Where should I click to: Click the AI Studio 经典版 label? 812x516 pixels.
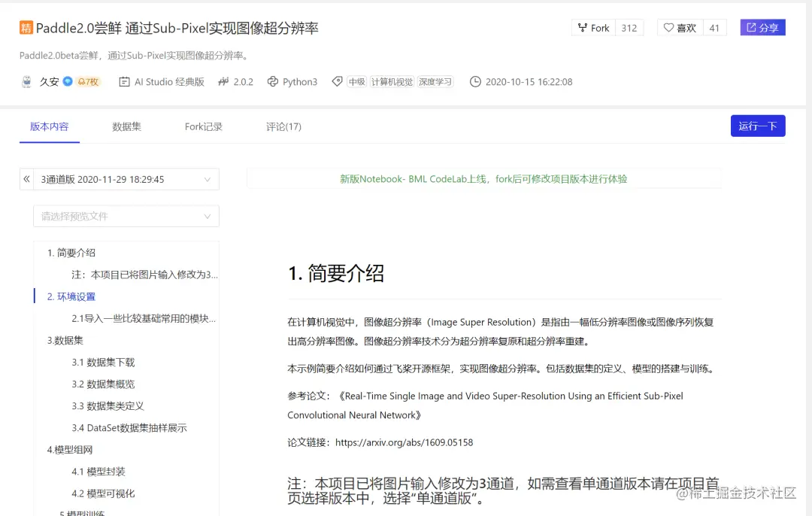(169, 82)
